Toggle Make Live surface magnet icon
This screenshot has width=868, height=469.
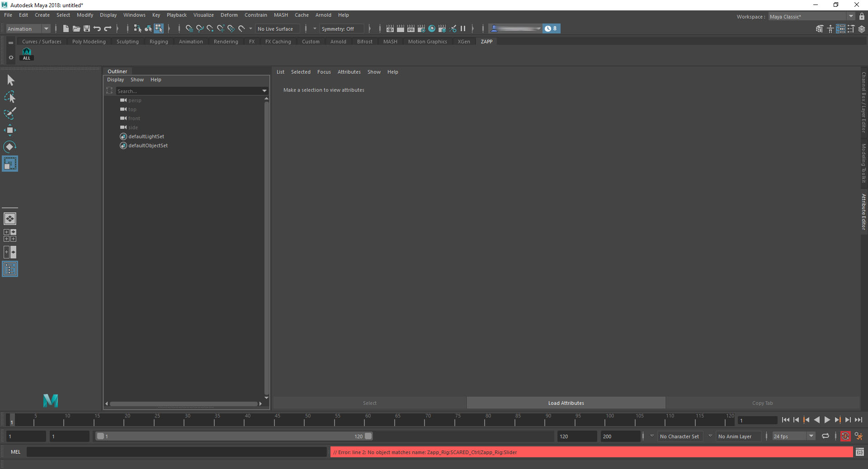[x=242, y=28]
